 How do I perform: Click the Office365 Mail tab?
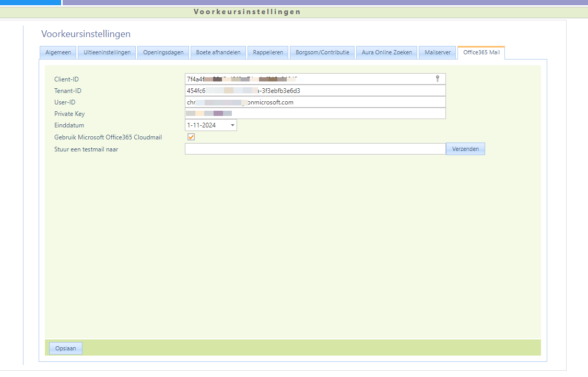(x=481, y=52)
